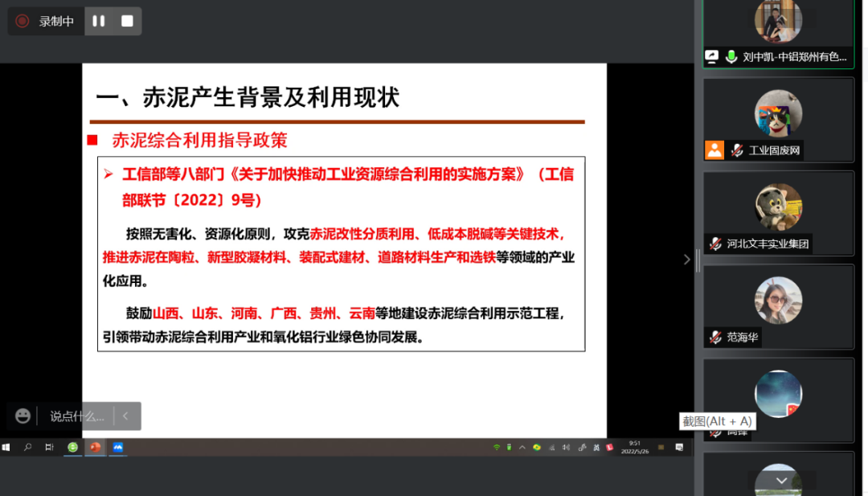Click the orange host icon on 工业固废网's tile
868x496 pixels.
(714, 148)
